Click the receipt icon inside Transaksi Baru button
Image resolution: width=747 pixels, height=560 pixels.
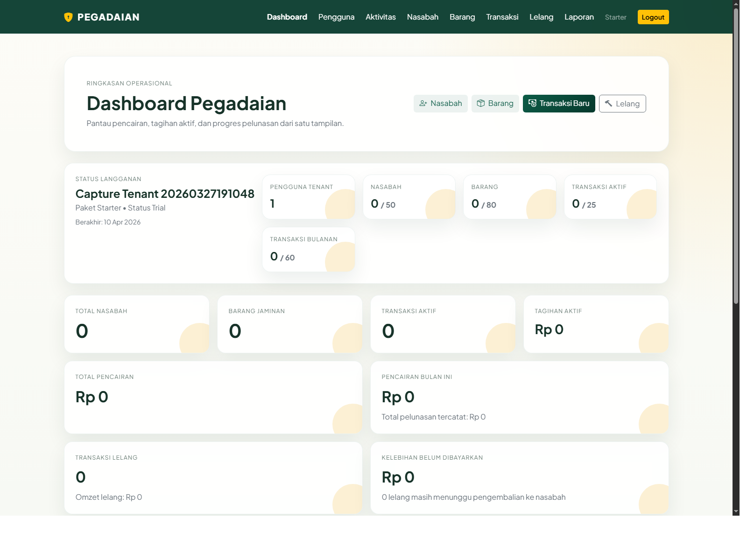click(532, 103)
